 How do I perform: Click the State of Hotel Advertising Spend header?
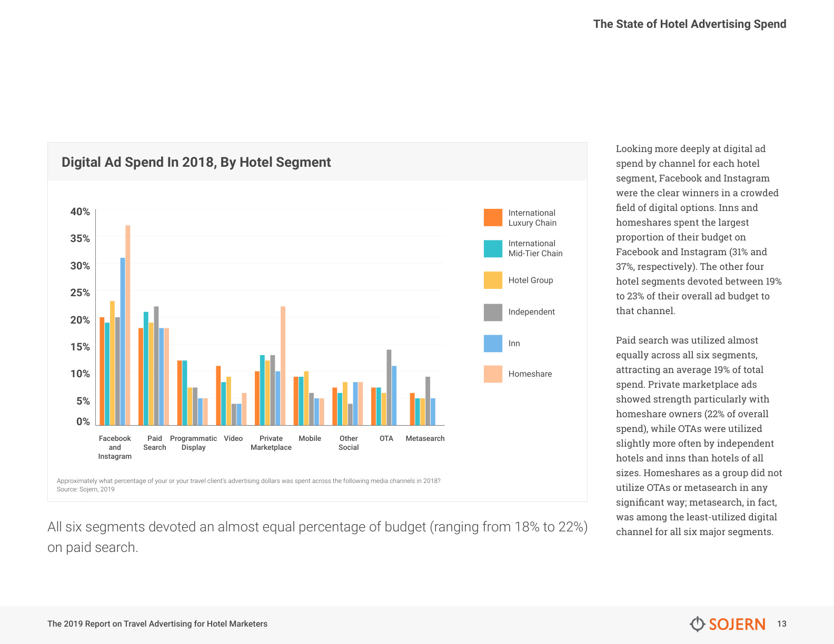[690, 24]
